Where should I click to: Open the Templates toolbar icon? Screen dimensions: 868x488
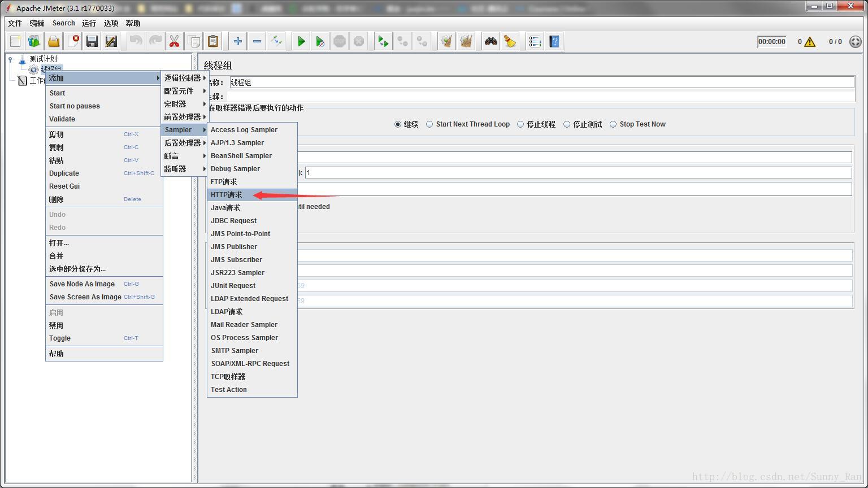click(x=34, y=41)
